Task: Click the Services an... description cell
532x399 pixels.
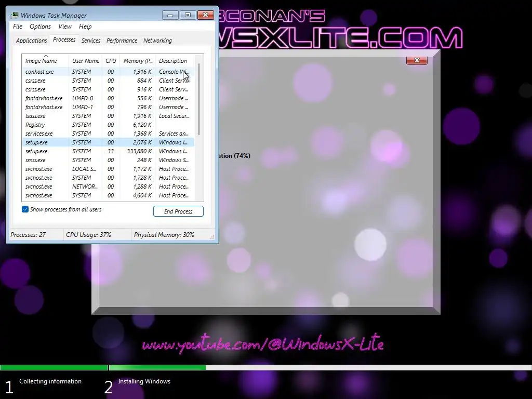Action: tap(174, 134)
